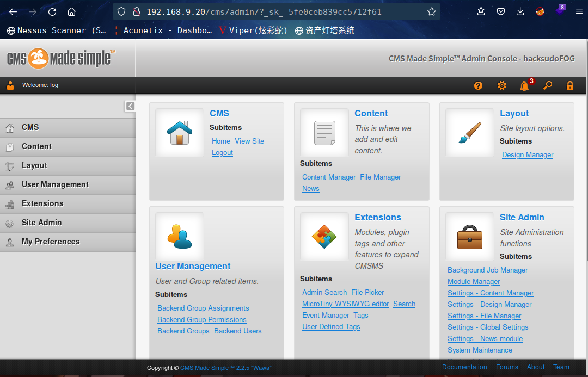
Task: Open the File Picker link
Action: tap(367, 292)
